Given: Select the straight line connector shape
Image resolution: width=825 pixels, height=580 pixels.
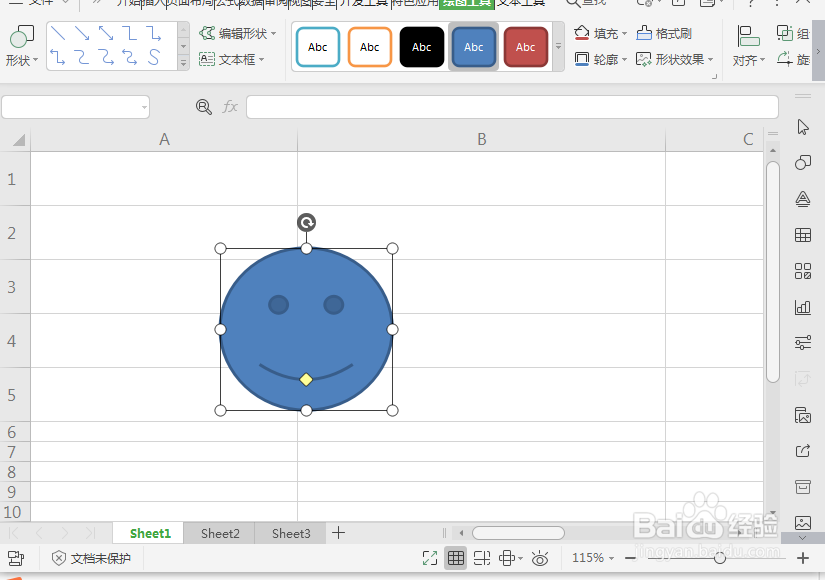Looking at the screenshot, I should click(x=58, y=33).
